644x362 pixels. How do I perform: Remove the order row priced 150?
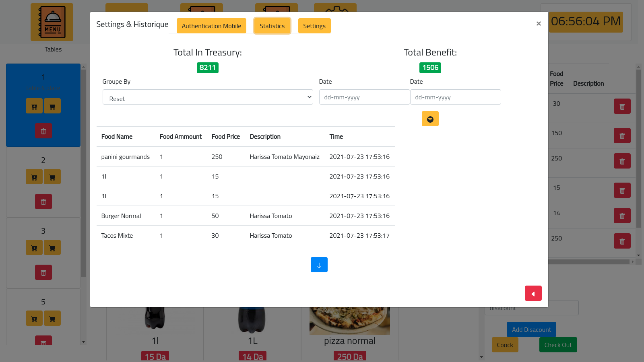[622, 136]
